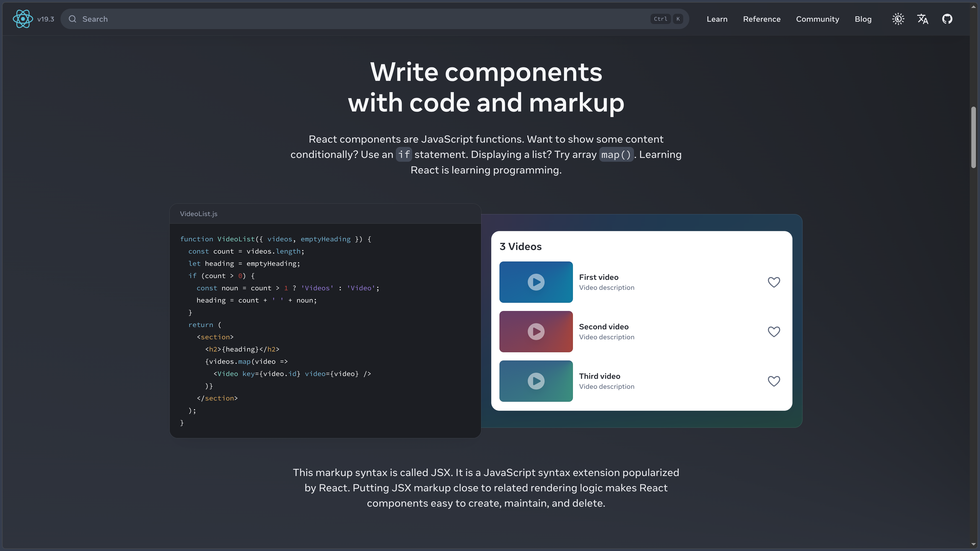The image size is (980, 551).
Task: Toggle light mode with sun icon
Action: tap(898, 19)
